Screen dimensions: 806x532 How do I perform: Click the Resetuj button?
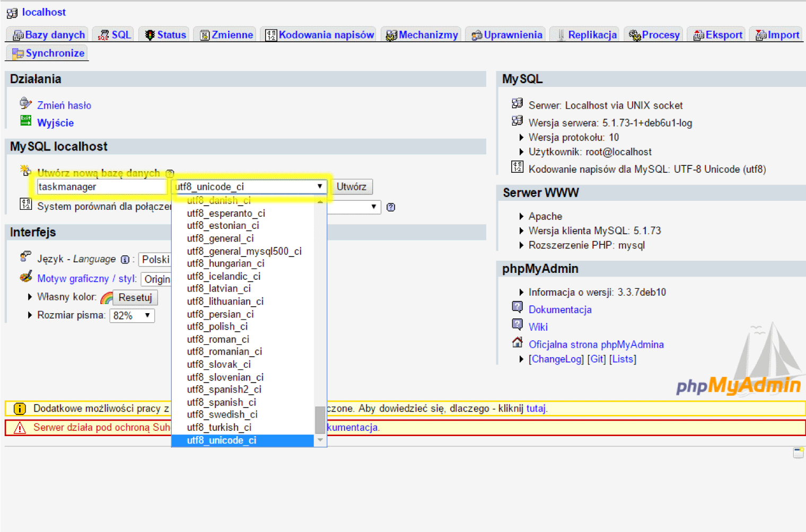[135, 298]
